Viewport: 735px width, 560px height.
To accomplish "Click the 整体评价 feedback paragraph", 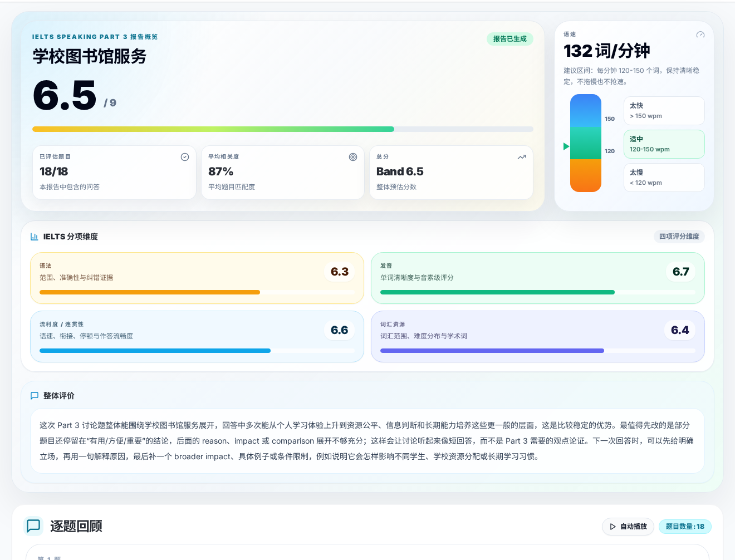I will [x=367, y=441].
